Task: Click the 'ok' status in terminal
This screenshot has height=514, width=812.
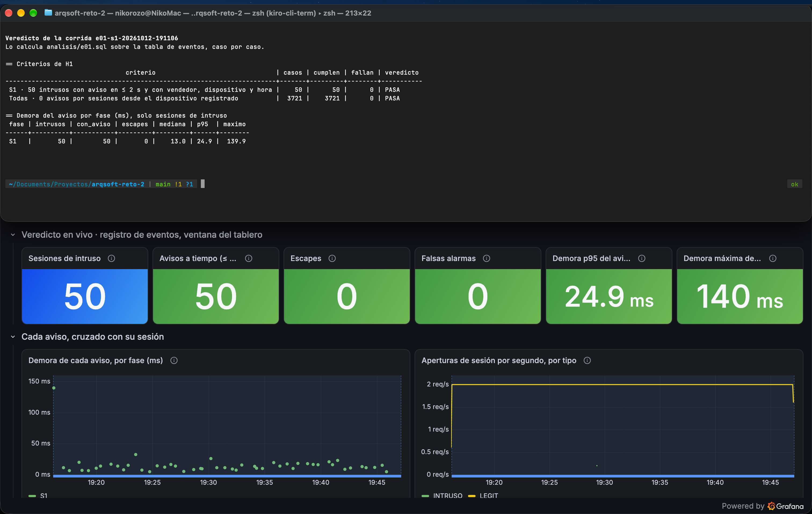Action: (x=795, y=184)
